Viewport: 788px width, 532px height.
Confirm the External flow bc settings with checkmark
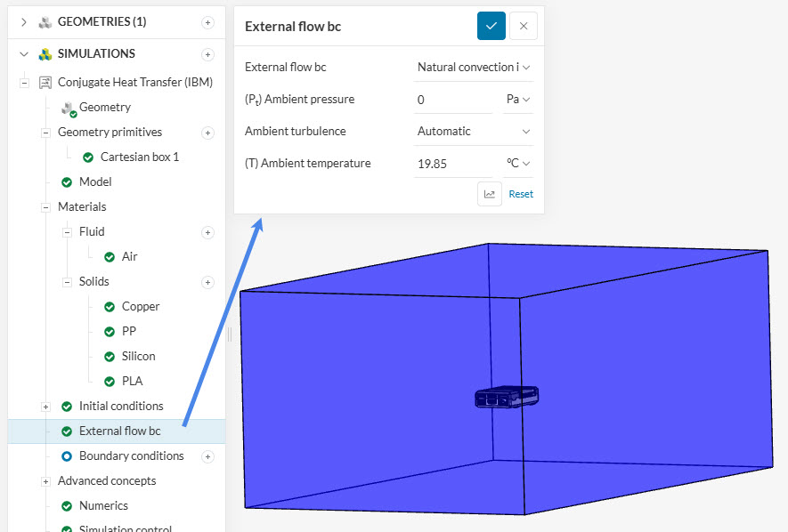pos(491,26)
